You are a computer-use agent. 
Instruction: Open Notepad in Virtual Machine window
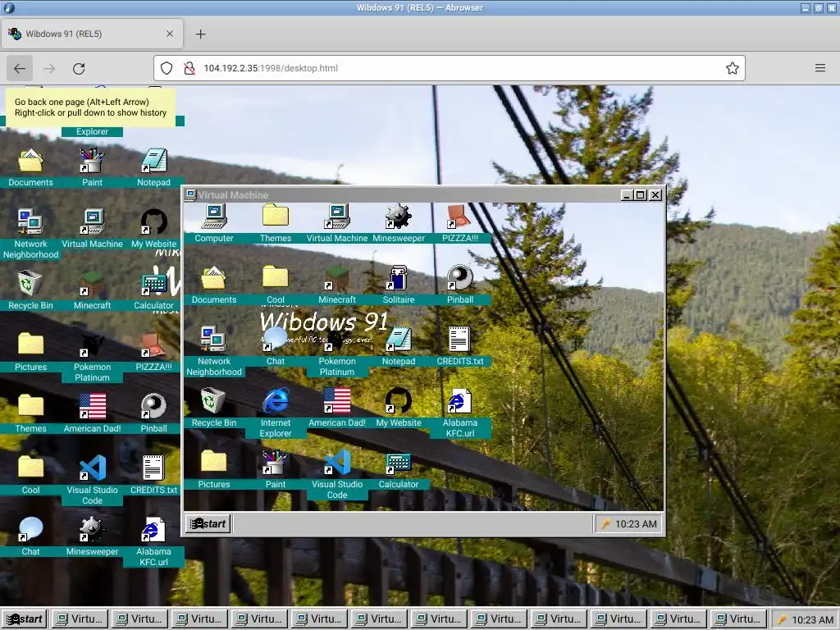(x=399, y=346)
